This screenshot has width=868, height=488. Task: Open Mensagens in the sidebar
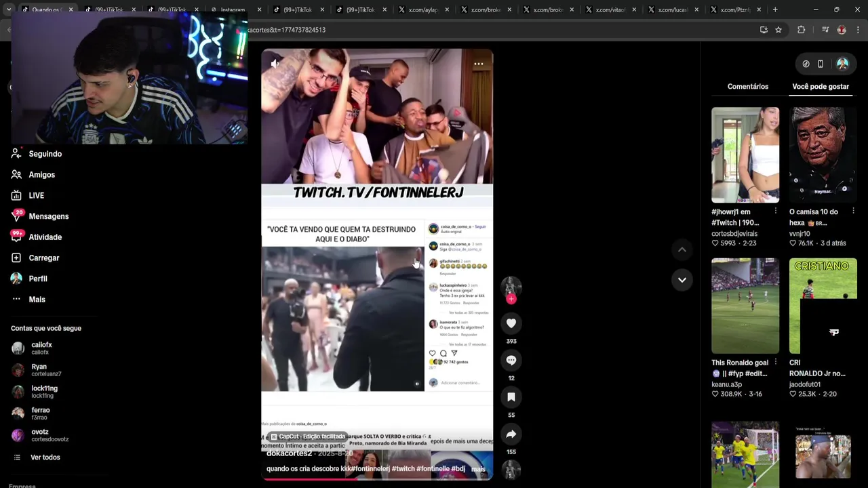pos(48,216)
